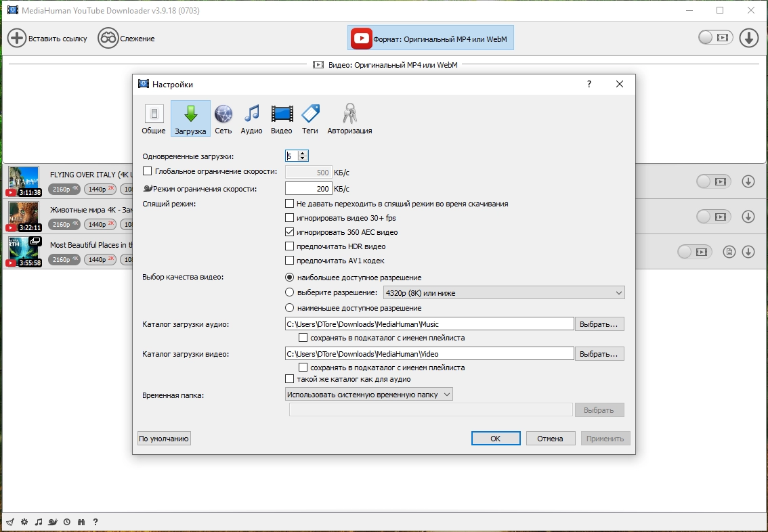Open the 4320p (8K) или ниже dropdown
768x532 pixels.
tap(504, 292)
